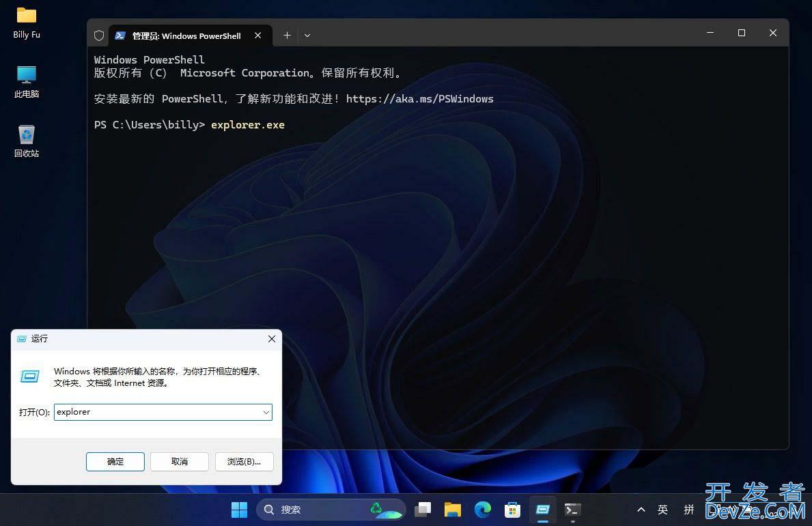This screenshot has height=526, width=812.
Task: Minimize the Terminal window
Action: click(x=710, y=33)
